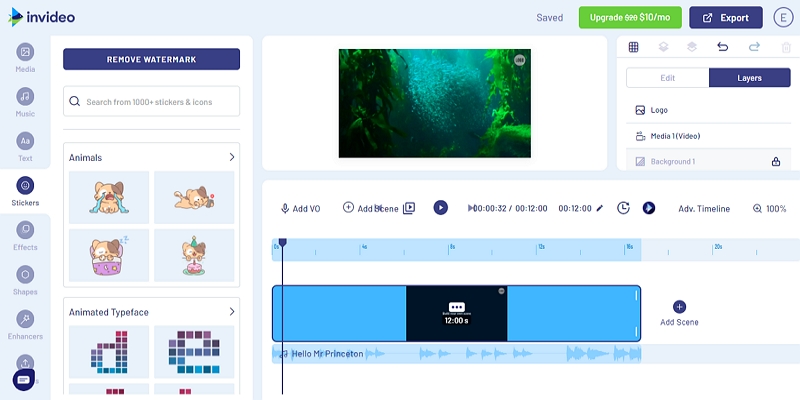Play the timeline with the play button

(441, 208)
